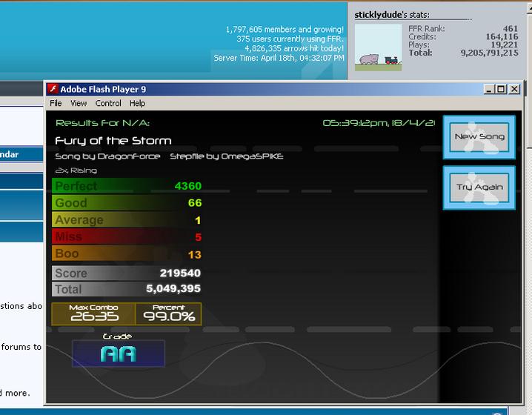Close the Adobe Flash Player window
The width and height of the screenshot is (532, 415).
point(514,89)
